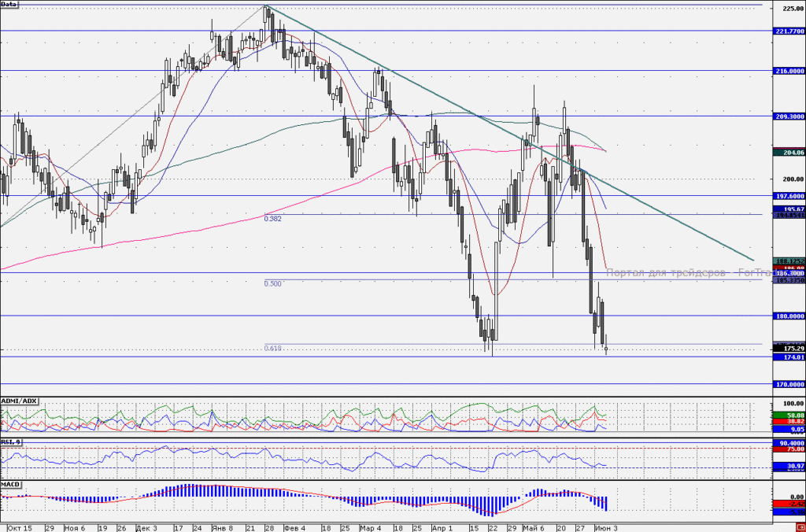The width and height of the screenshot is (806, 532).
Task: Select the MACD indicator label
Action: click(10, 485)
